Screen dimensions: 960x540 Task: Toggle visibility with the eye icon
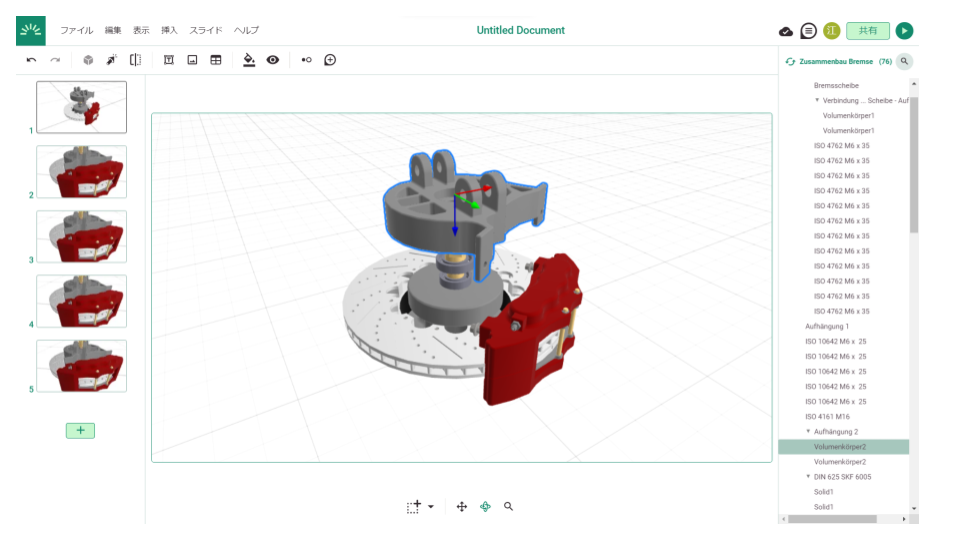[272, 60]
